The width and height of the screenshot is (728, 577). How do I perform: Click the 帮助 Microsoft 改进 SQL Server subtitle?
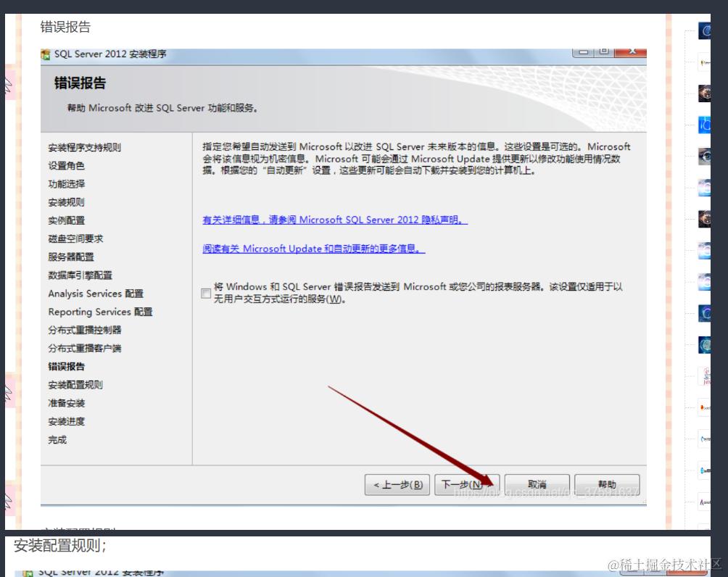[x=162, y=108]
